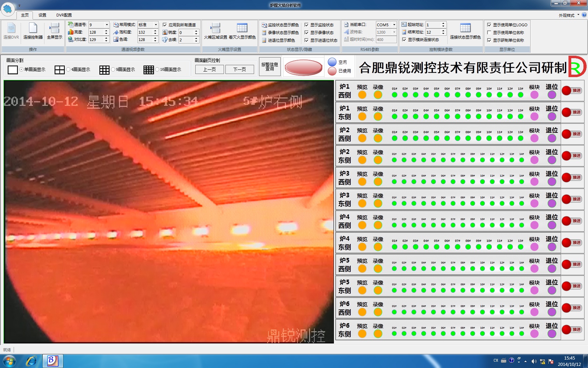
Task: Open 常用模式 mode dropdown
Action: coord(156,25)
